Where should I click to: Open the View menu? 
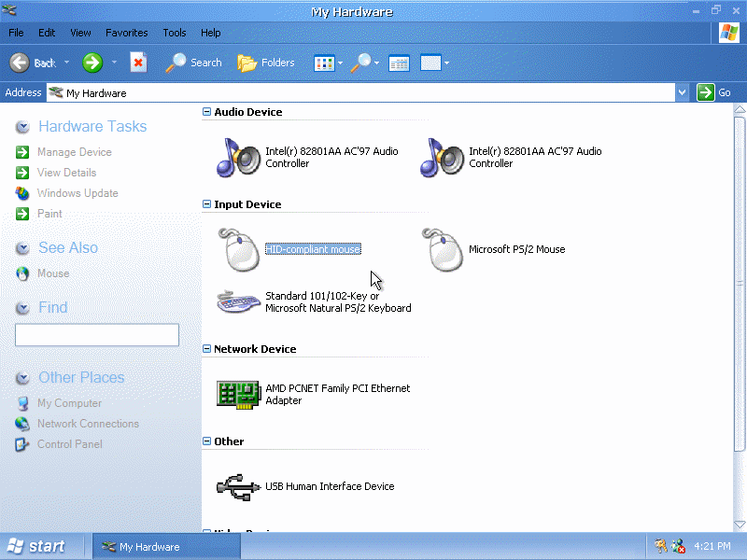point(80,33)
